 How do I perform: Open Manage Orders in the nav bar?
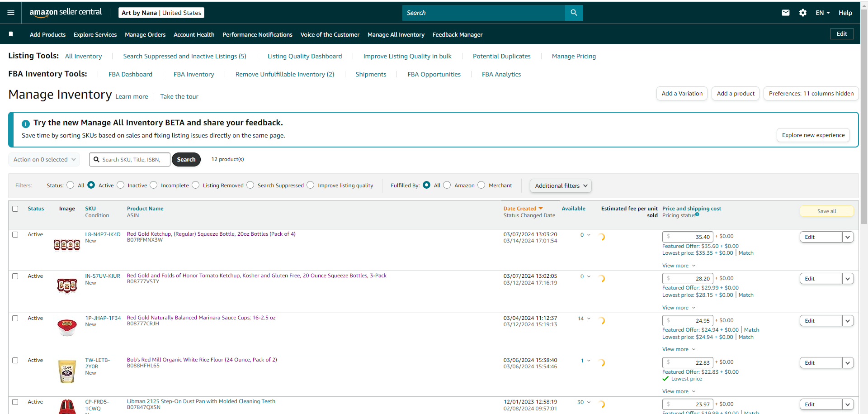(x=145, y=34)
